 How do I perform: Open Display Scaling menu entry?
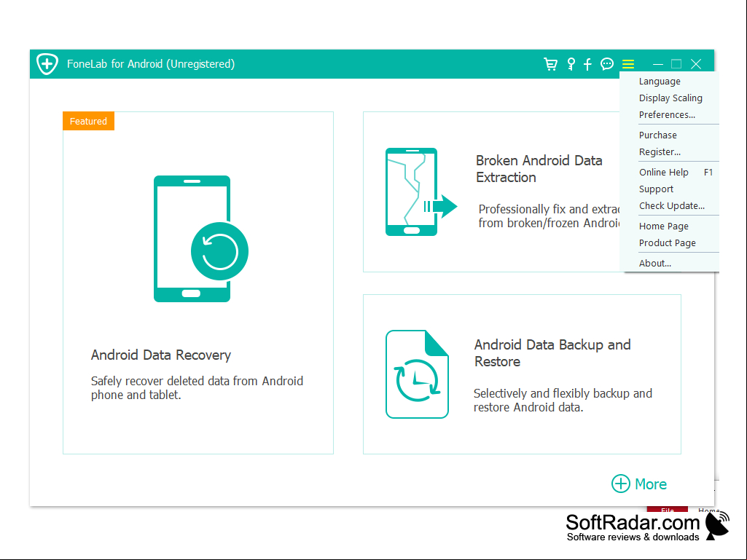pyautogui.click(x=669, y=98)
